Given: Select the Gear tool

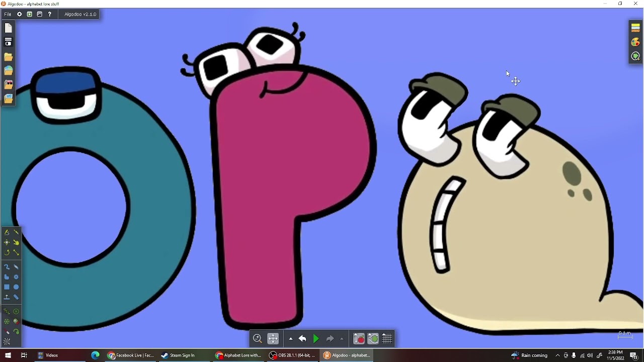Looking at the screenshot, I should pos(16,277).
